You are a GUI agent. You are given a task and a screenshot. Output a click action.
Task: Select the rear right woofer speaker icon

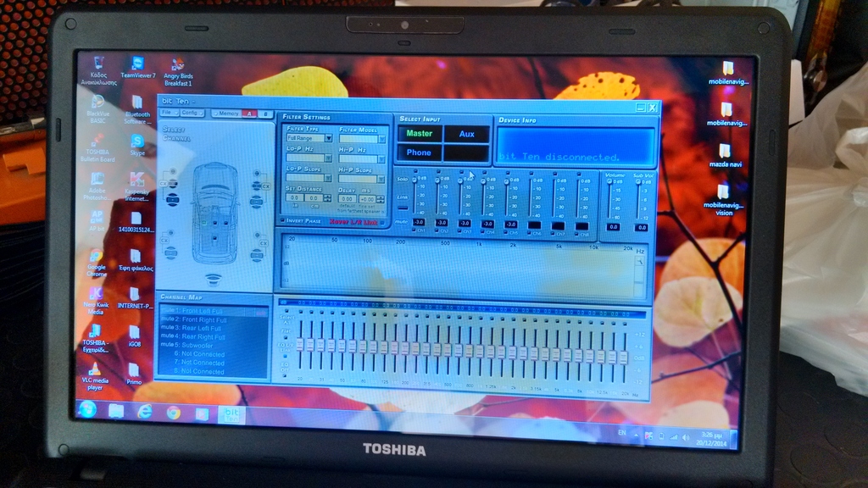coord(257,255)
